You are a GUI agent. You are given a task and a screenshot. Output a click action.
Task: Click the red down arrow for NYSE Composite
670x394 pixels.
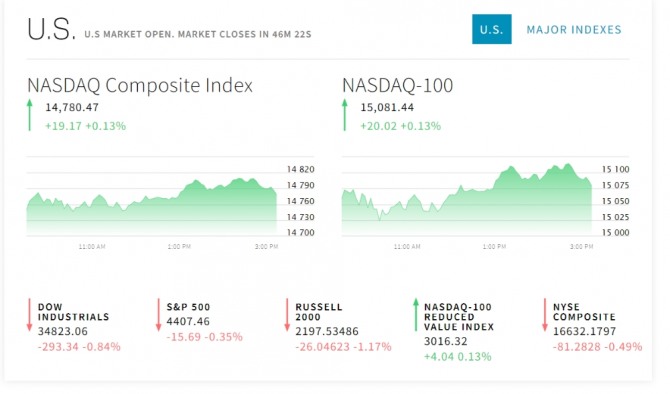pos(545,315)
